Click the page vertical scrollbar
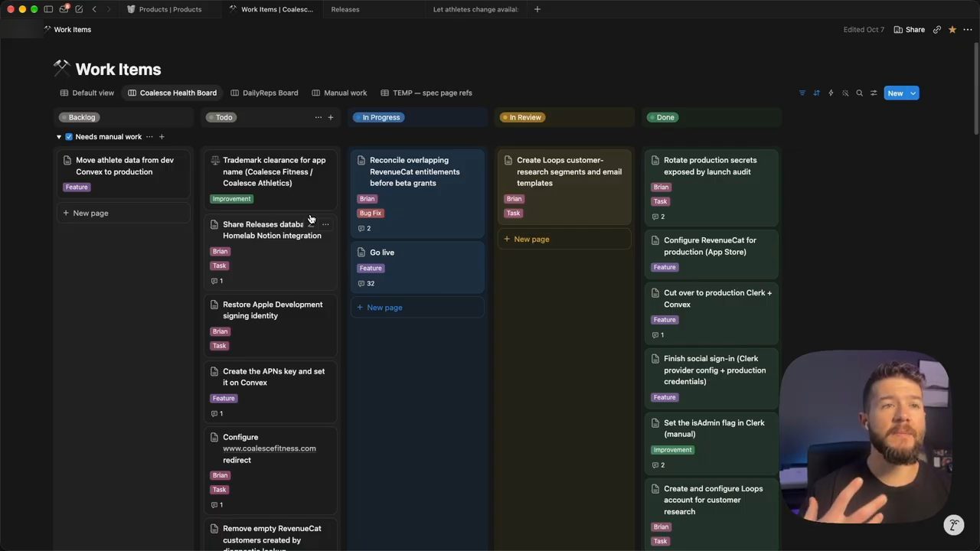This screenshot has height=551, width=980. pyautogui.click(x=976, y=88)
